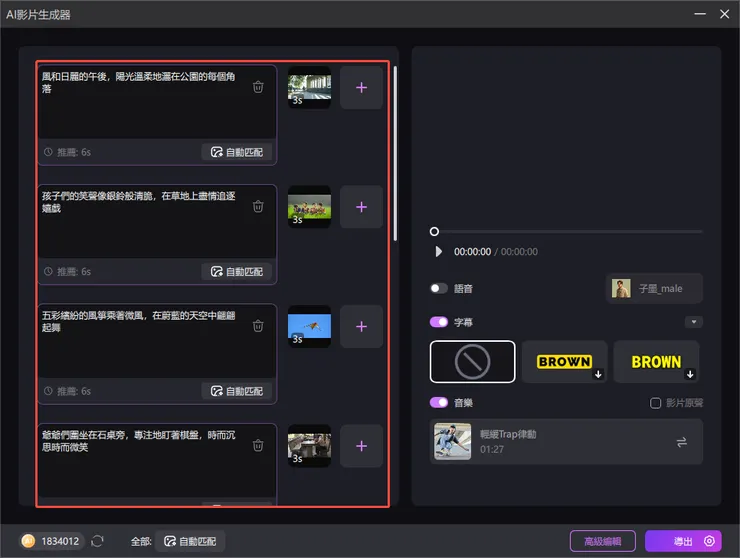Choose the yellow BROWN text subtitle style
The height and width of the screenshot is (558, 740).
[656, 362]
